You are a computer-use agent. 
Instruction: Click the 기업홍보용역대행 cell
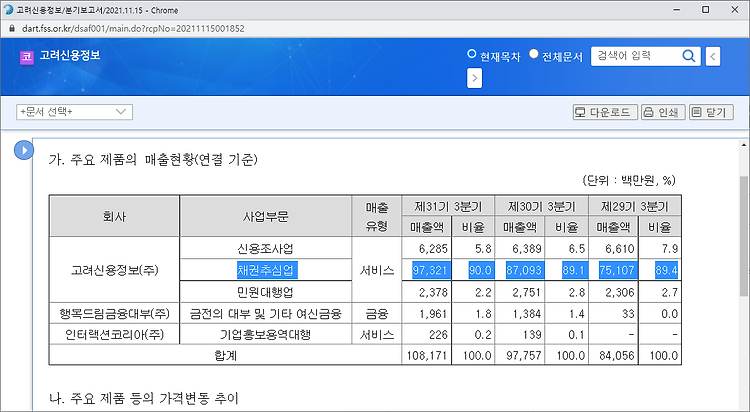[265, 334]
